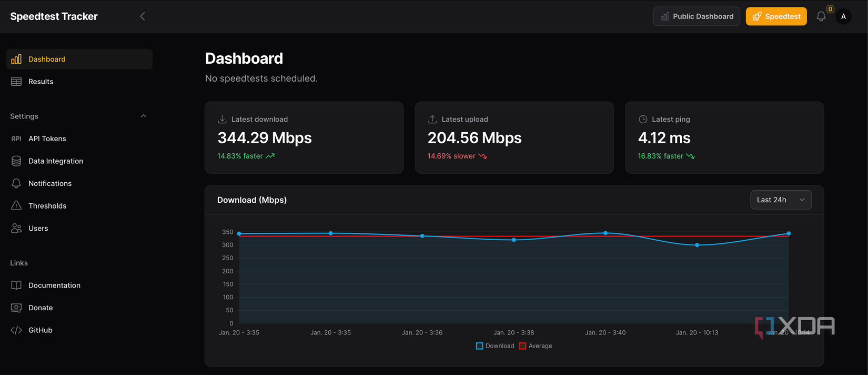The width and height of the screenshot is (868, 375).
Task: Toggle the Average series in chart legend
Action: pos(536,346)
